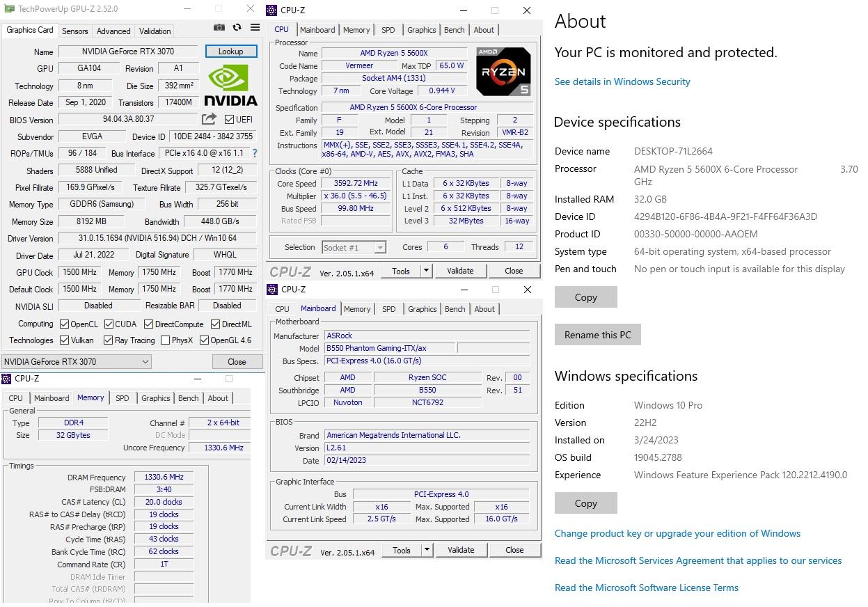Expand Tools arrow in Mainboard CPU-Z window

click(x=427, y=550)
